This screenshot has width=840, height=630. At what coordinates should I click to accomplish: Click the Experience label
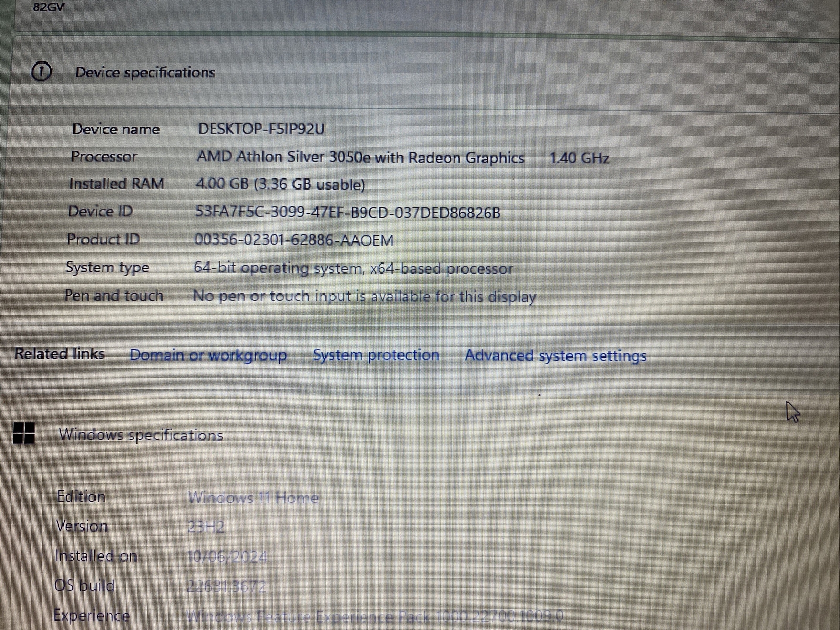coord(91,615)
